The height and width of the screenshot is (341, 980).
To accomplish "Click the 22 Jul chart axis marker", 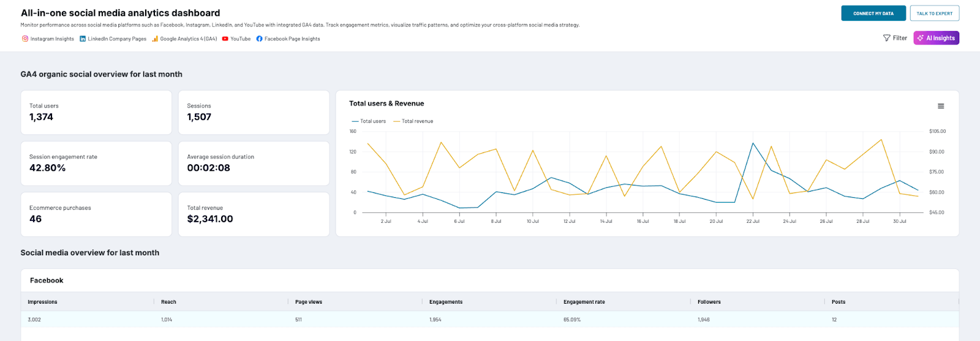I will point(753,221).
